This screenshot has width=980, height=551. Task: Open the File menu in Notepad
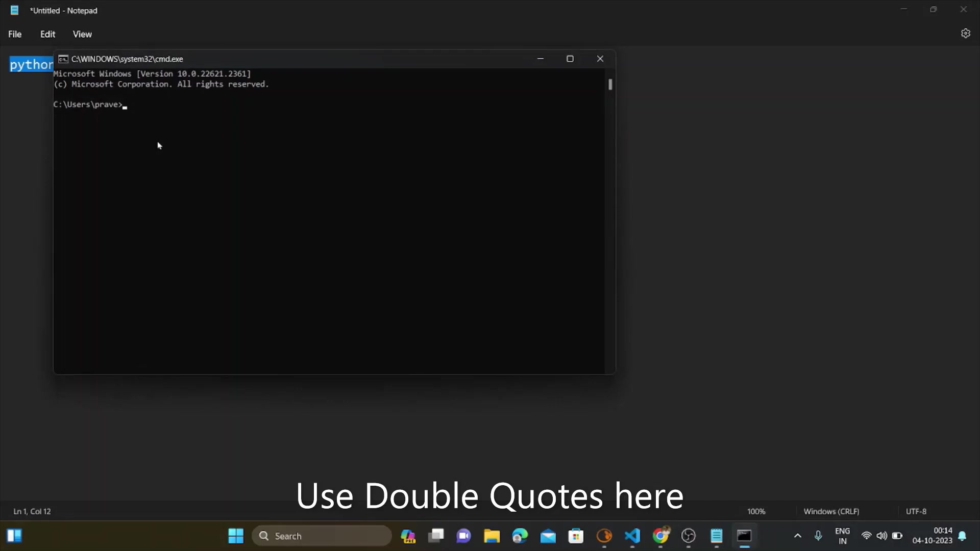[x=15, y=34]
